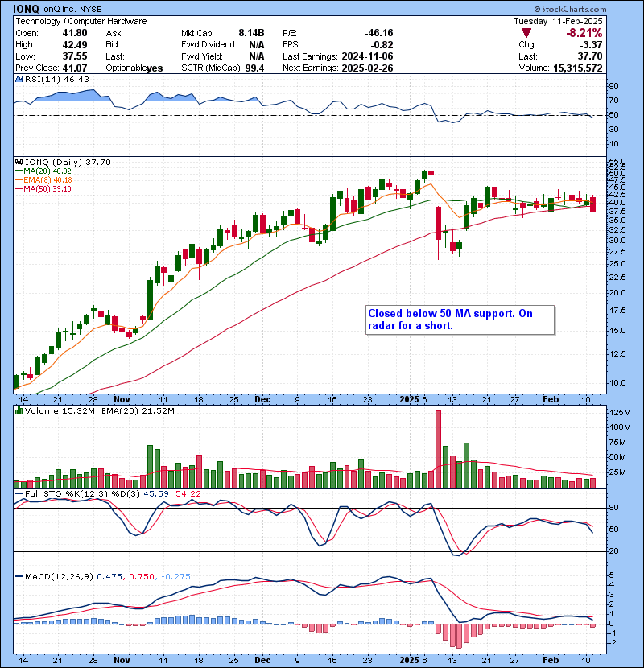Click the Chg value -3.37
Screen dimensions: 644x668
point(590,45)
